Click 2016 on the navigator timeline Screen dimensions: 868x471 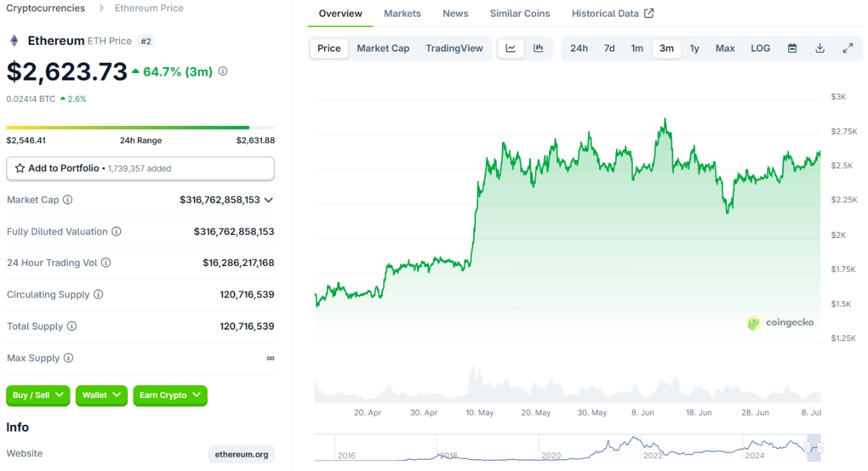point(347,456)
